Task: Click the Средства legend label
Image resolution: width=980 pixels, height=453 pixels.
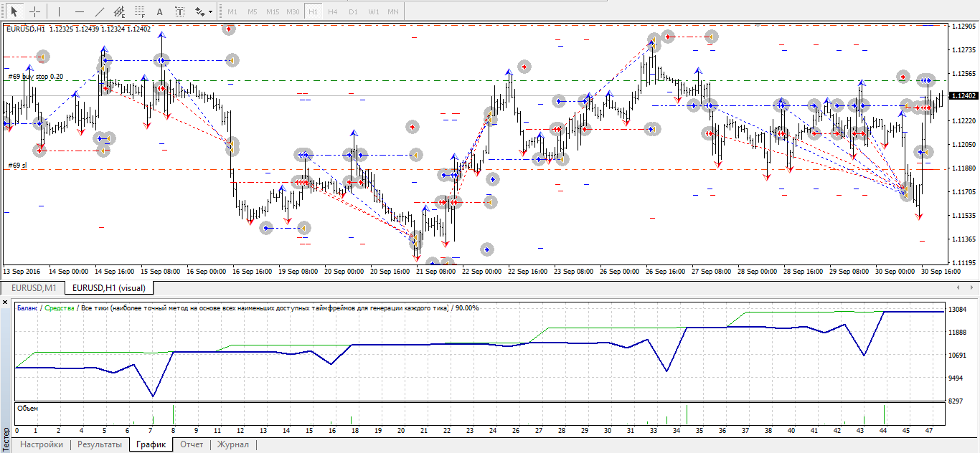Action: coord(60,307)
